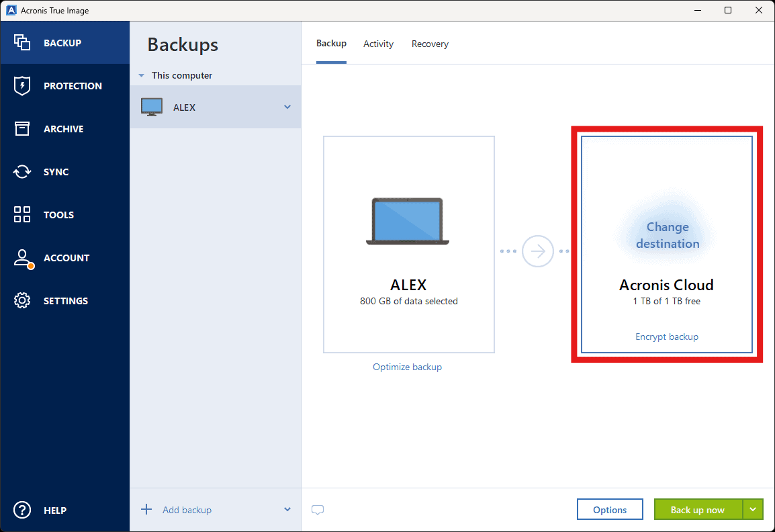Switch to the Recovery tab

tap(430, 44)
